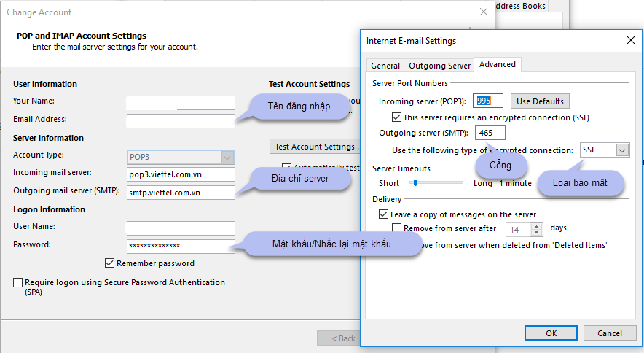The width and height of the screenshot is (644, 353).
Task: Uncheck the Remember password checkbox
Action: [110, 263]
